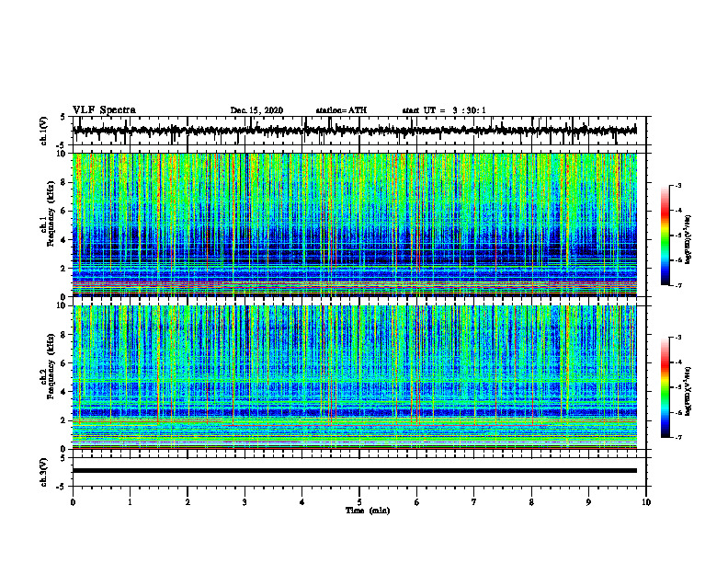Click the "-3" label on ch.1 colorbar
This screenshot has height=563, width=728.
[678, 185]
